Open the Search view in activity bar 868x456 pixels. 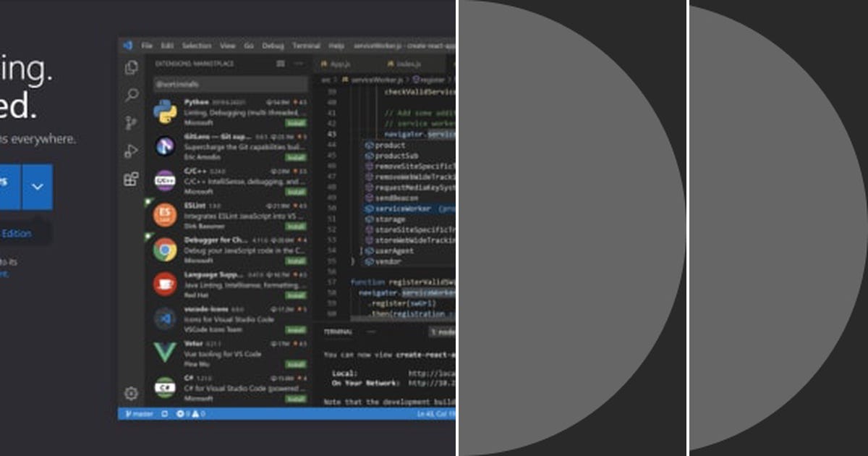point(131,95)
